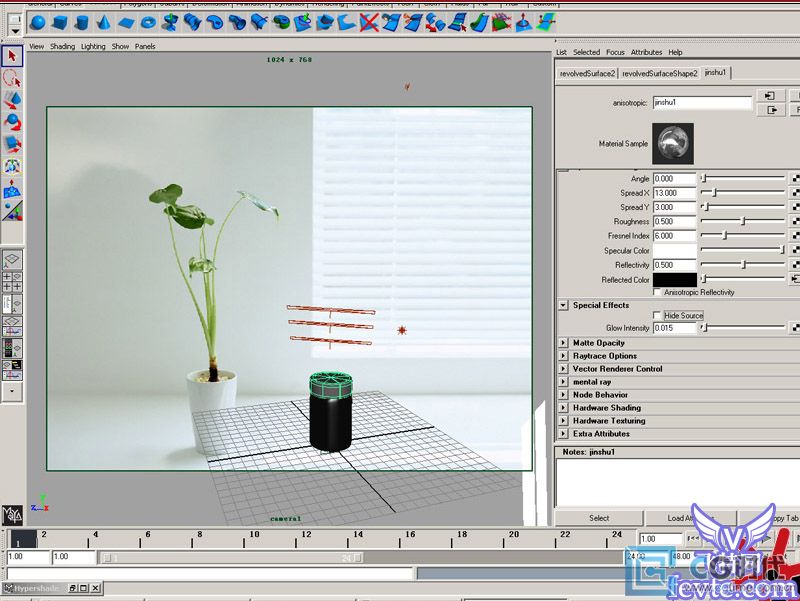Image resolution: width=800 pixels, height=601 pixels.
Task: Click the Loft surface shelf icon
Action: [192, 23]
